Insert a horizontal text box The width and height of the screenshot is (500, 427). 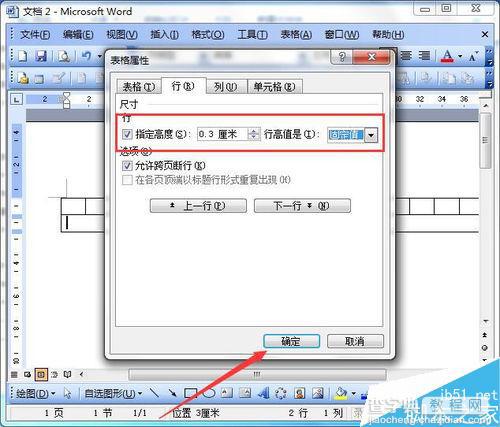[227, 393]
